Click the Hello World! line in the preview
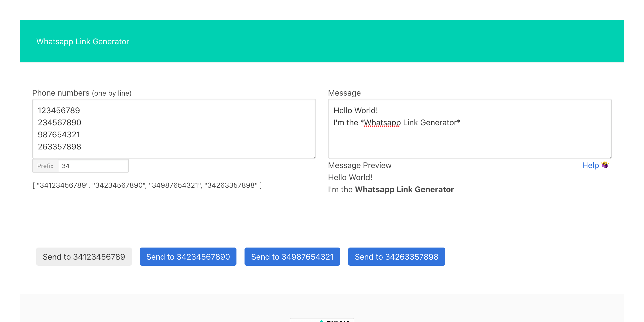 [350, 177]
